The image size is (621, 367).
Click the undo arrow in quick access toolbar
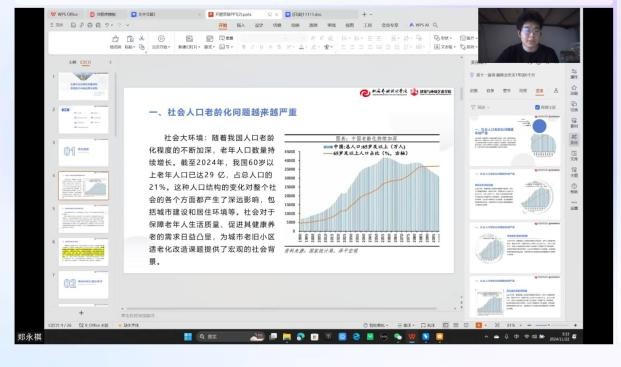tap(107, 25)
